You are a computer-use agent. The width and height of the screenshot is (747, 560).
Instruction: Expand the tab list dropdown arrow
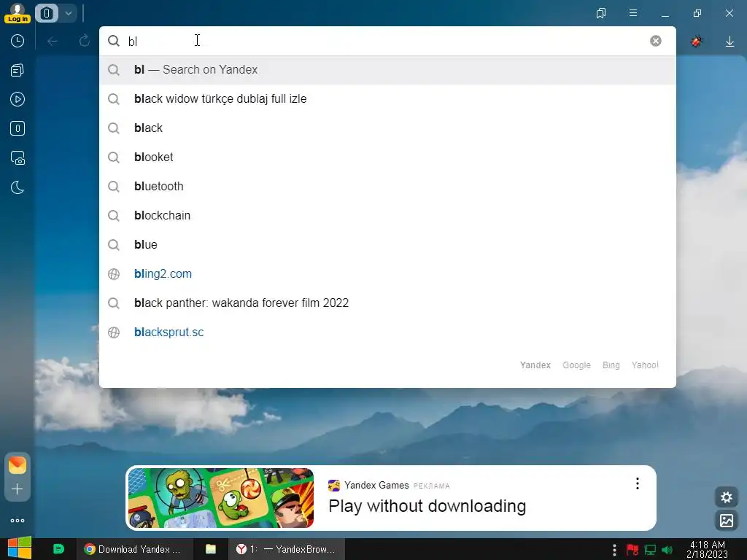point(69,13)
